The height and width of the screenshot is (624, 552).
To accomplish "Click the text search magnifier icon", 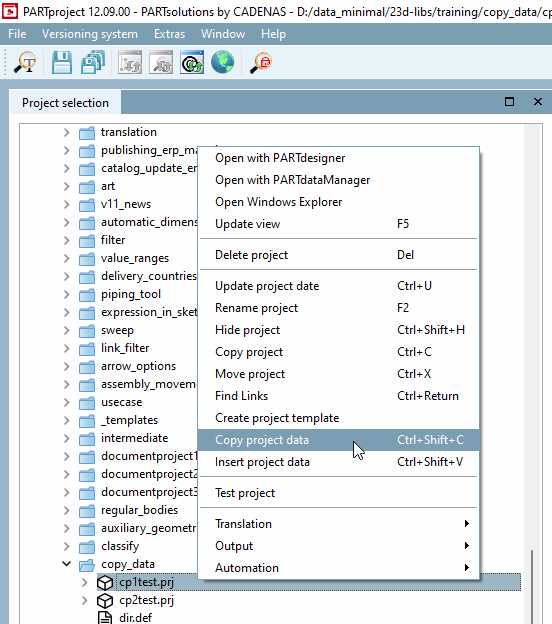I will click(25, 62).
